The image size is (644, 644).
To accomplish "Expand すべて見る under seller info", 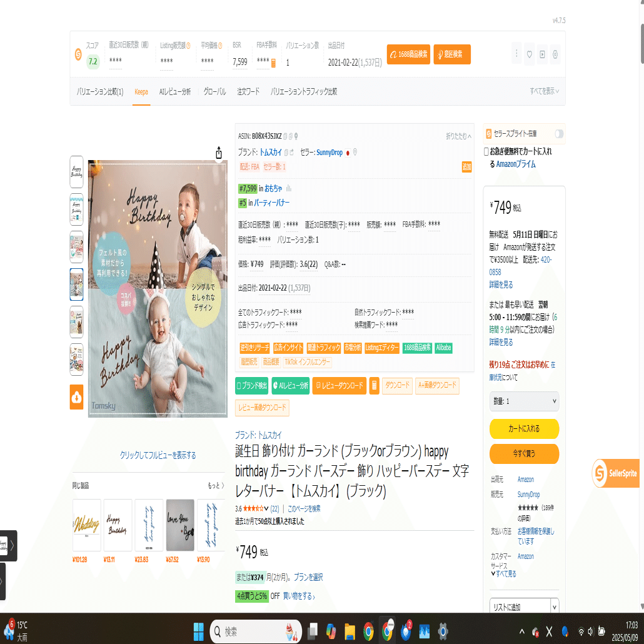I will (x=503, y=574).
